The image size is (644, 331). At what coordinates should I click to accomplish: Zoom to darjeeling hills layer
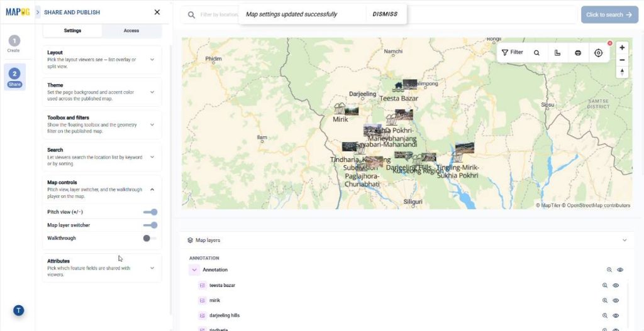click(x=604, y=316)
